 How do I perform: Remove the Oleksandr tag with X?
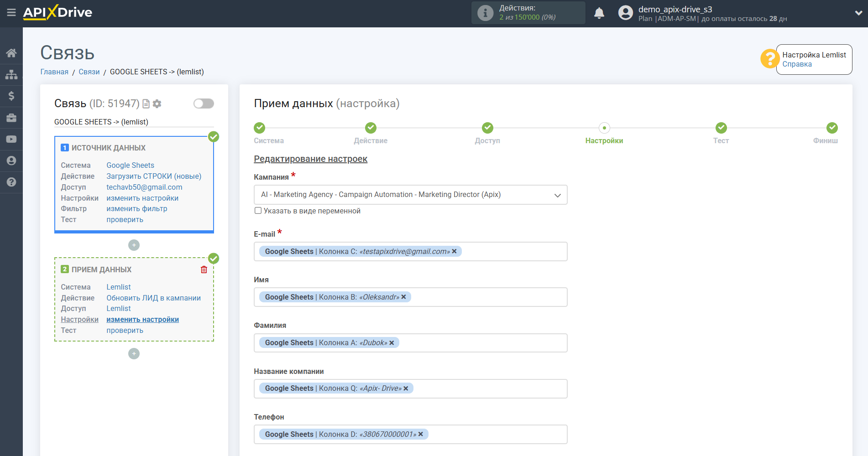[403, 297]
